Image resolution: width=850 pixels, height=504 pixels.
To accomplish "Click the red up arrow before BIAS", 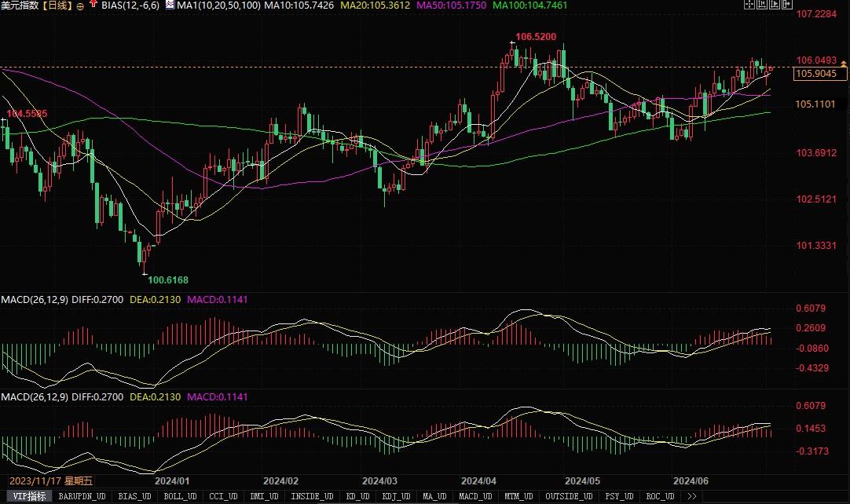I will click(93, 5).
